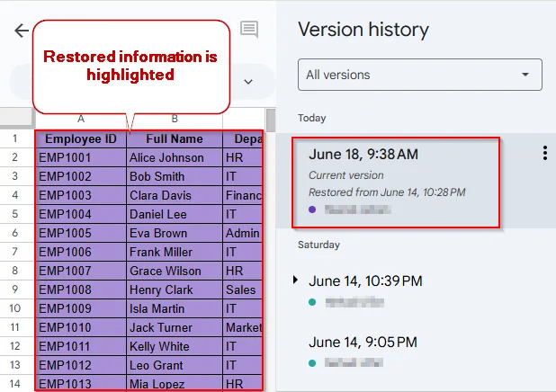The width and height of the screenshot is (556, 392).
Task: Click the Grace Wilson cell
Action: 175,271
